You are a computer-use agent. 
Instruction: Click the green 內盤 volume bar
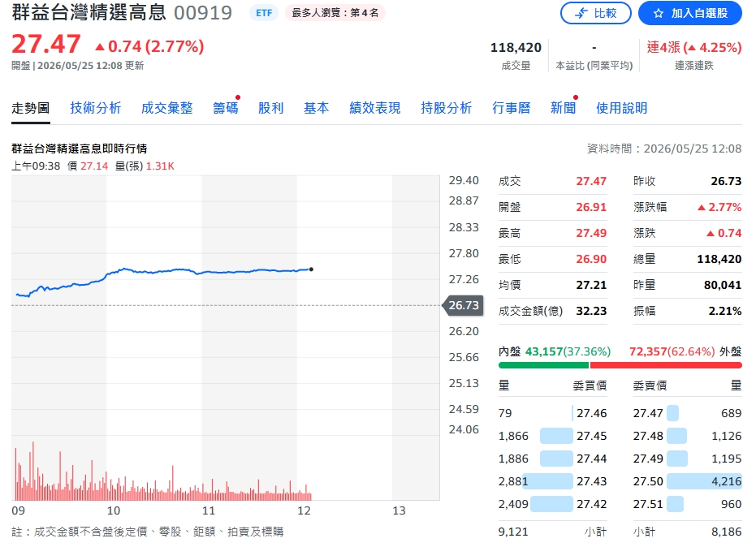[543, 365]
